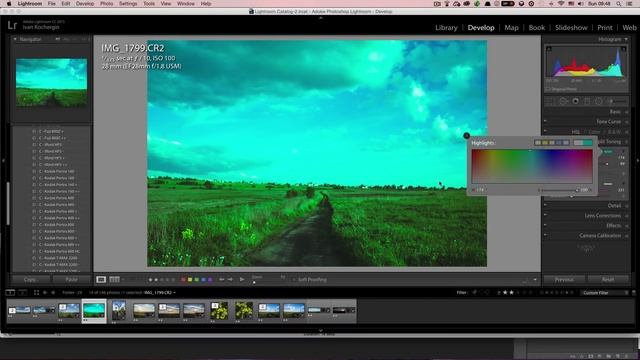Apply the red color label
640x360 pixels.
[x=183, y=280]
